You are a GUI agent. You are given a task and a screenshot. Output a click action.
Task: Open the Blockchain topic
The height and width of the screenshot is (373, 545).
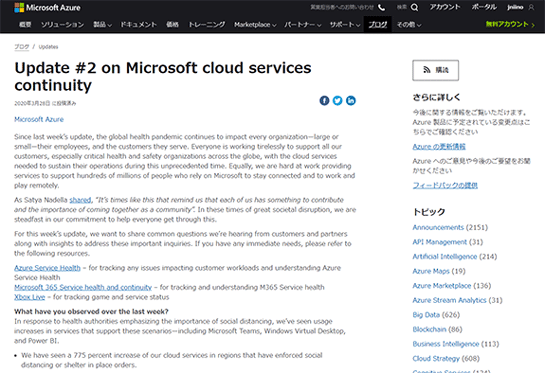point(429,330)
